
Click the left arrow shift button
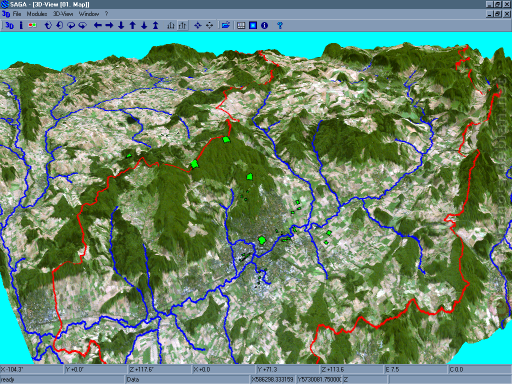98,25
